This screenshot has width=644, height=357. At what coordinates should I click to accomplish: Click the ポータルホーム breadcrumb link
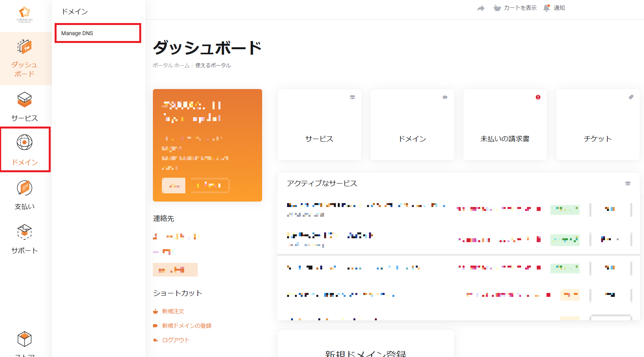(171, 65)
